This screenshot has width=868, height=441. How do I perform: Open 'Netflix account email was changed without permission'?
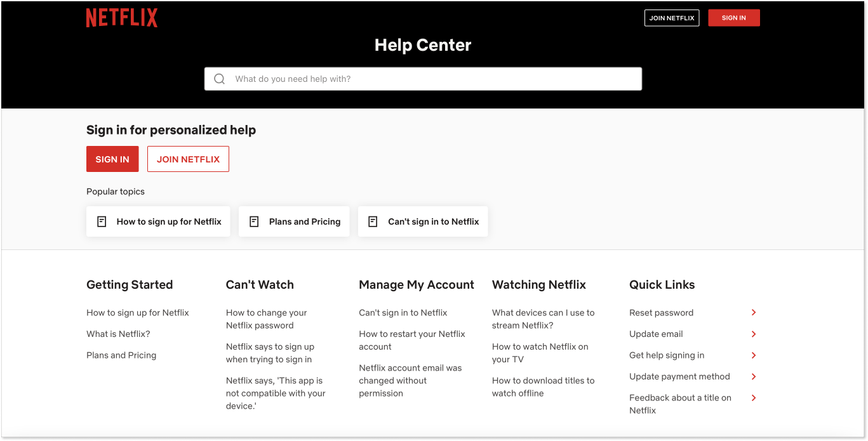click(410, 381)
